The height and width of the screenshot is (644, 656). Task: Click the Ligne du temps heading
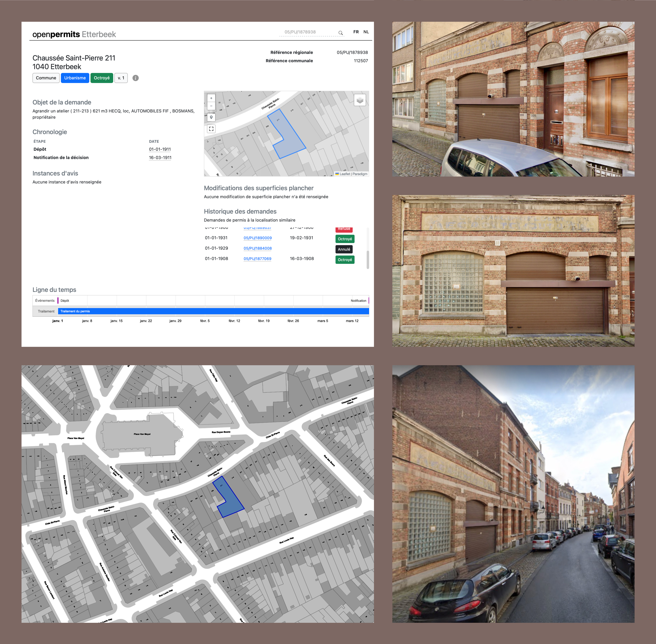pyautogui.click(x=54, y=290)
